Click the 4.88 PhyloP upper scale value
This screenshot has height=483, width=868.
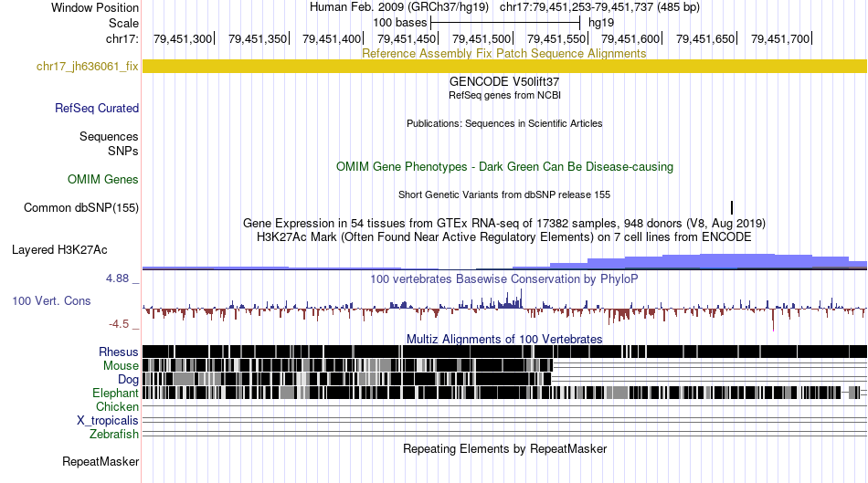tap(117, 278)
